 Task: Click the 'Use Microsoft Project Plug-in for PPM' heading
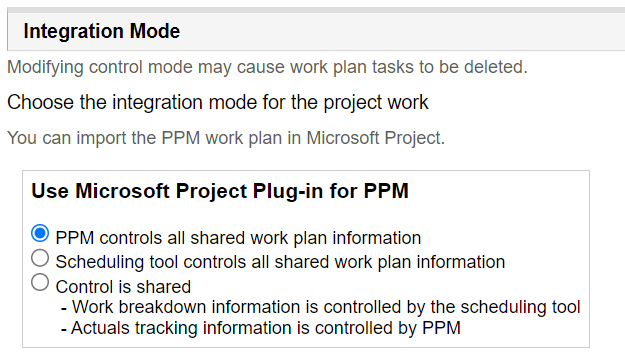coord(220,191)
